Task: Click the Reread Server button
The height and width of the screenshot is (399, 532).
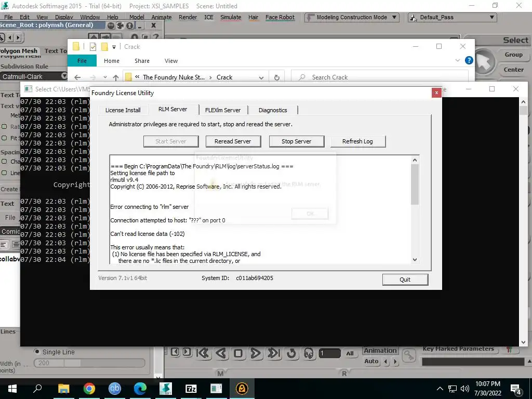Action: click(233, 141)
